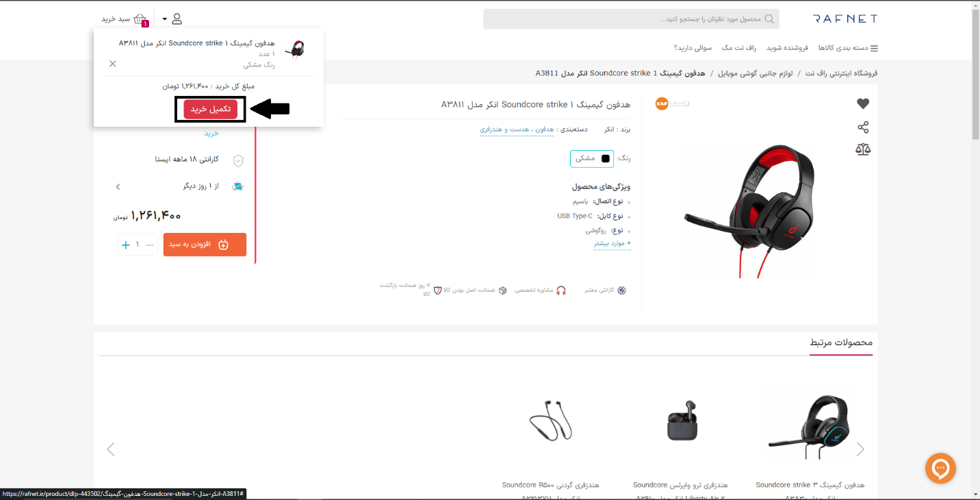Show more product features link
Viewport: 980px width, 500px height.
coord(612,243)
